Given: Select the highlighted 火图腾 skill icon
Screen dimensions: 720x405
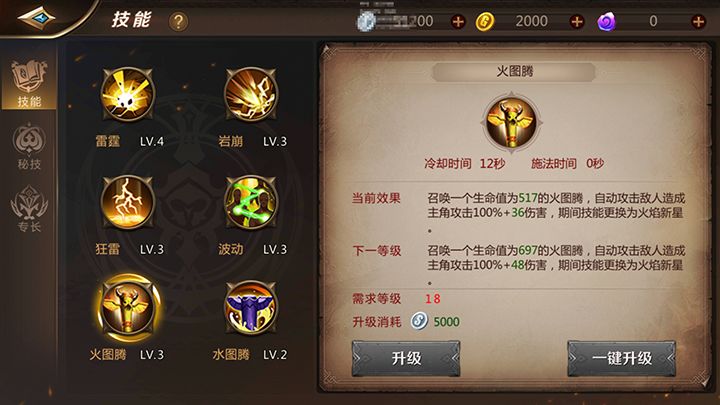Looking at the screenshot, I should [127, 308].
